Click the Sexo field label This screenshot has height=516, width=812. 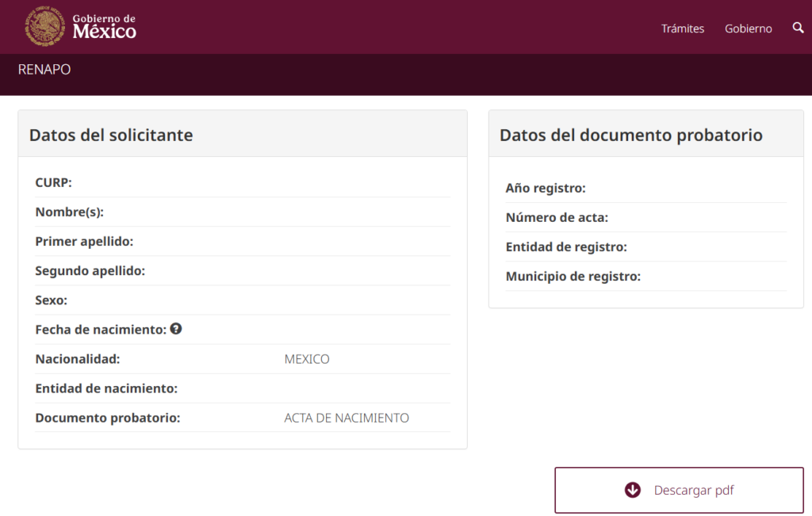(x=52, y=300)
